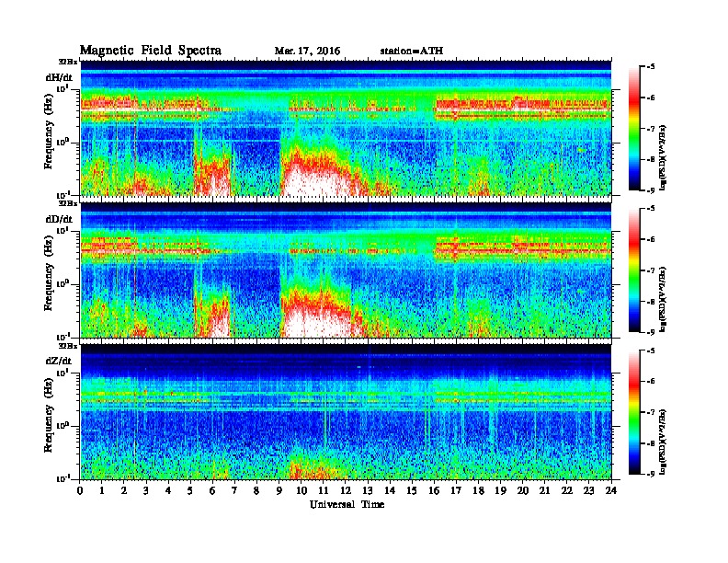Screen dimensions: 728x563
Task: Click the hour 23 tick label on the time axis
Action: pyautogui.click(x=589, y=491)
